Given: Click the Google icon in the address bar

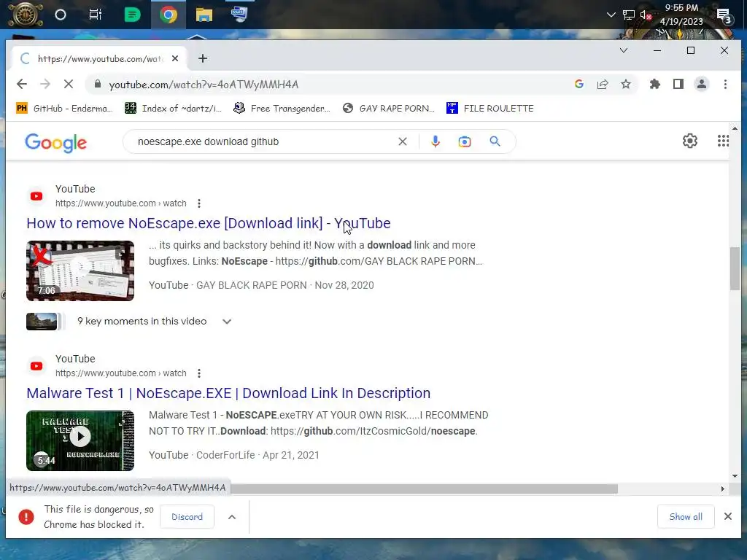Looking at the screenshot, I should click(579, 85).
